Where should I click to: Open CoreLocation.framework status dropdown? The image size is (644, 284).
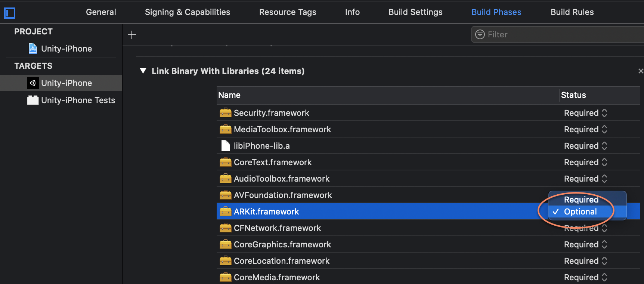585,261
